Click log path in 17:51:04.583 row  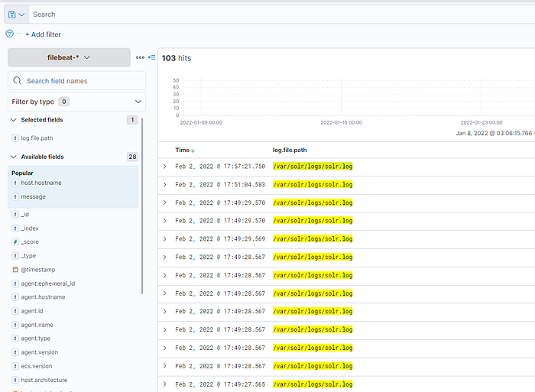313,185
